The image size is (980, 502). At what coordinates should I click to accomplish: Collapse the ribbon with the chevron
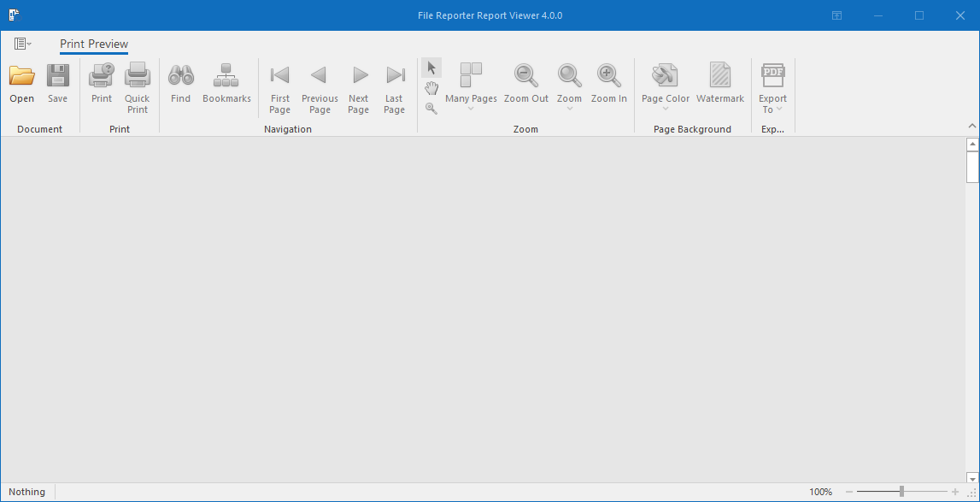[x=971, y=126]
